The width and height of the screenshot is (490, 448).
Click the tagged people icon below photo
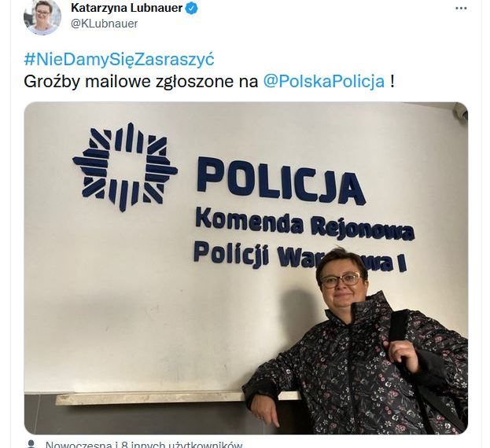point(31,444)
